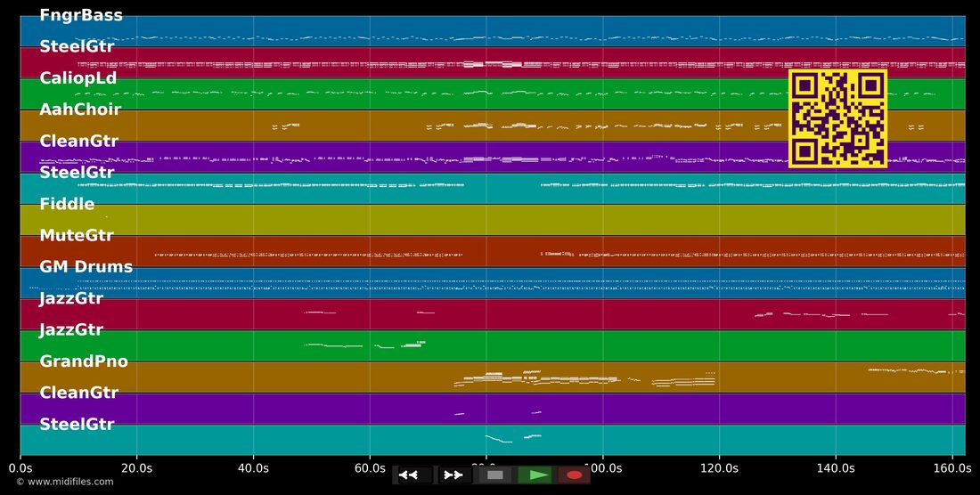This screenshot has height=495, width=980.
Task: Select the FngrBass track label
Action: pyautogui.click(x=80, y=16)
